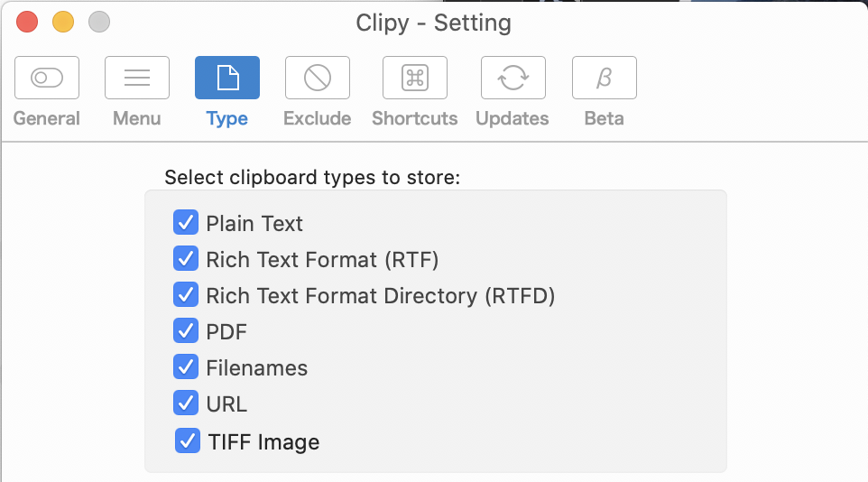Click the Menu settings icon
Screen dimensions: 868x482
click(x=137, y=78)
